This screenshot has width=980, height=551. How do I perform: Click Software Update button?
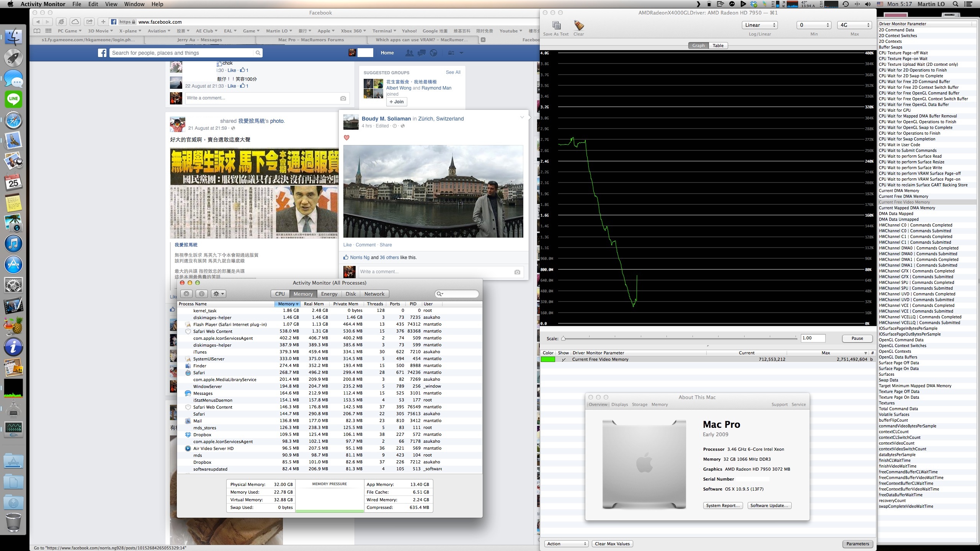[x=769, y=505]
